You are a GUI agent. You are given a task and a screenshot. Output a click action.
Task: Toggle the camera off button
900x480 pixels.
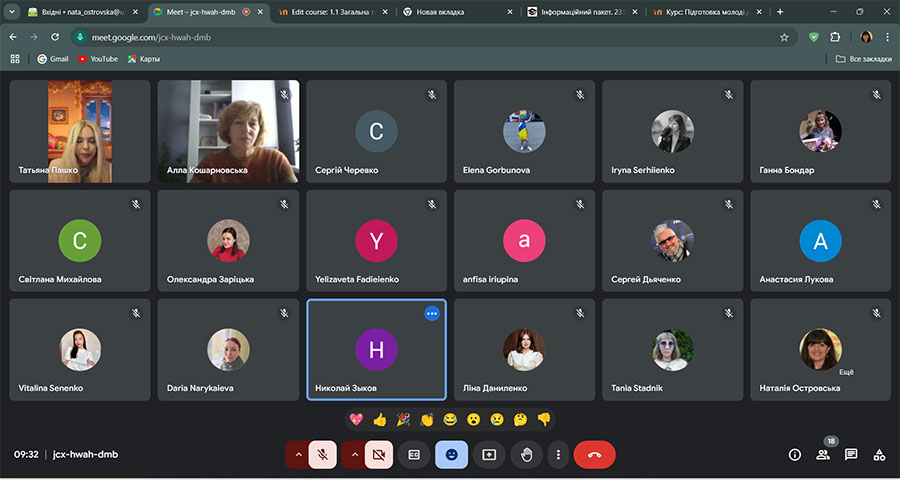click(379, 455)
